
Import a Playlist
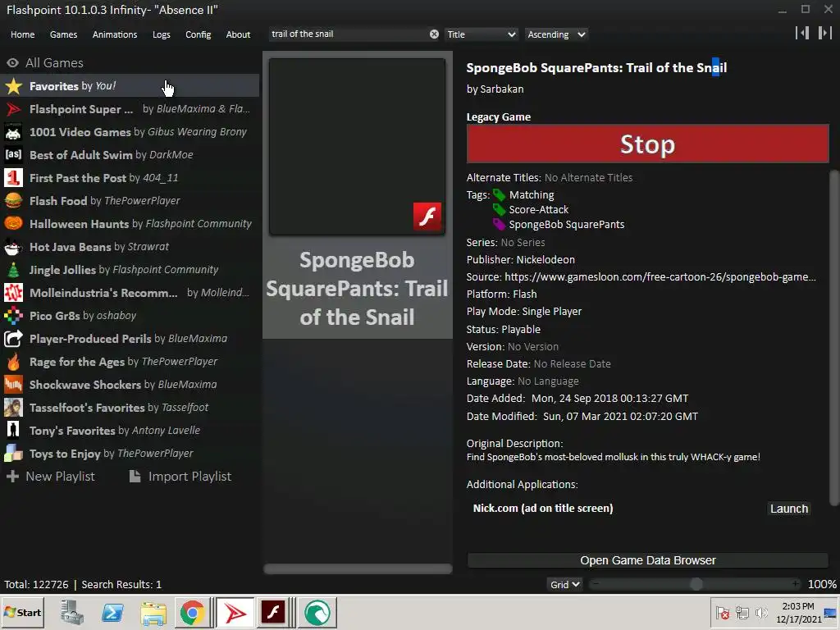(180, 477)
